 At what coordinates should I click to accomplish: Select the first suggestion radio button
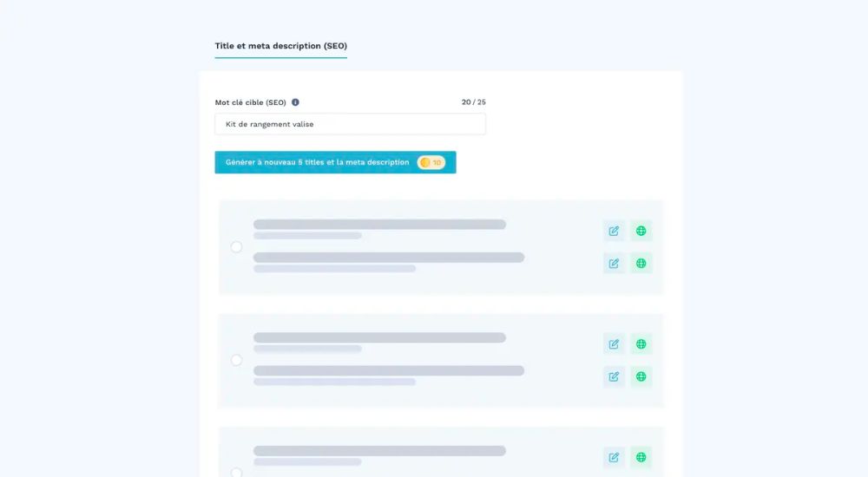point(236,247)
